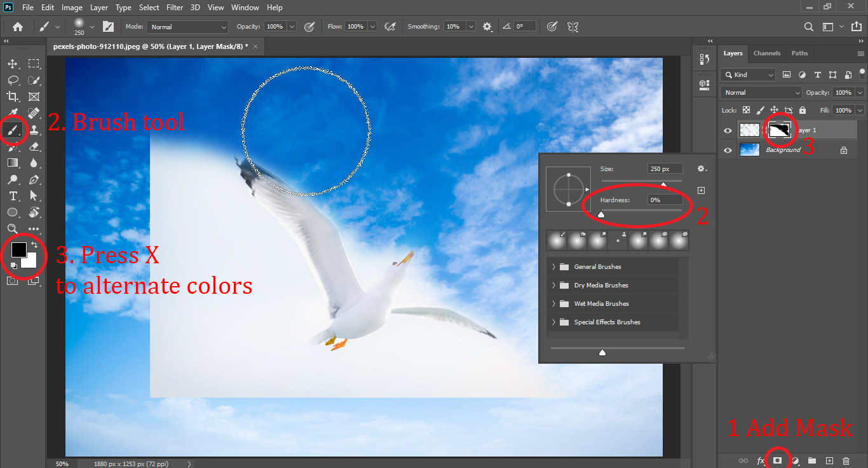Select the Crop tool
Screen dimensions: 868x468
pos(12,96)
